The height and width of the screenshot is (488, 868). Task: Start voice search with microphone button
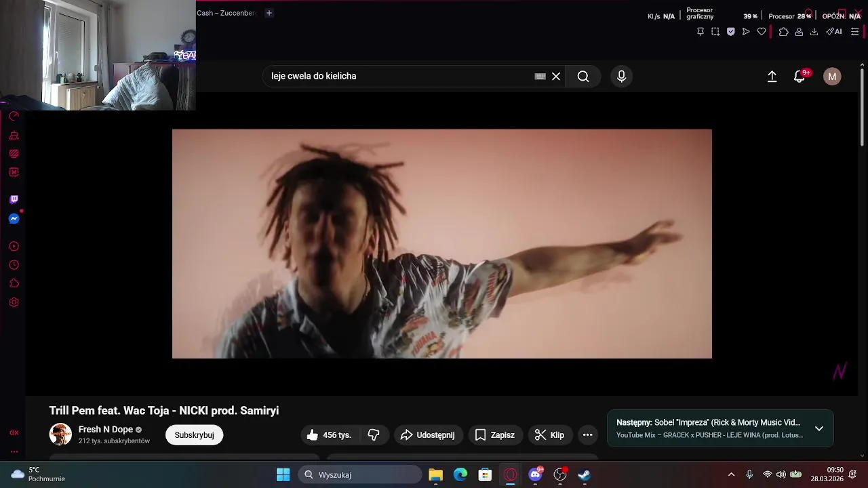point(621,77)
